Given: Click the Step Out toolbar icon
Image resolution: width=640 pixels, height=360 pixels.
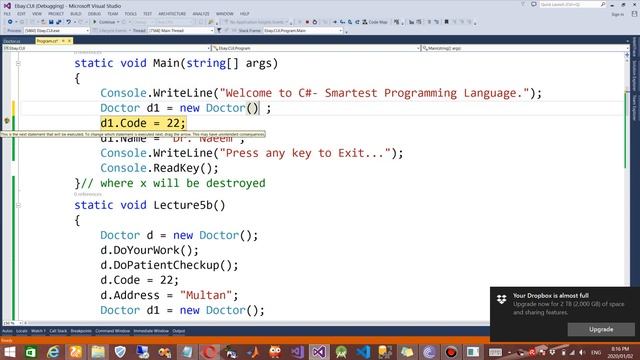Looking at the screenshot, I should (x=357, y=22).
